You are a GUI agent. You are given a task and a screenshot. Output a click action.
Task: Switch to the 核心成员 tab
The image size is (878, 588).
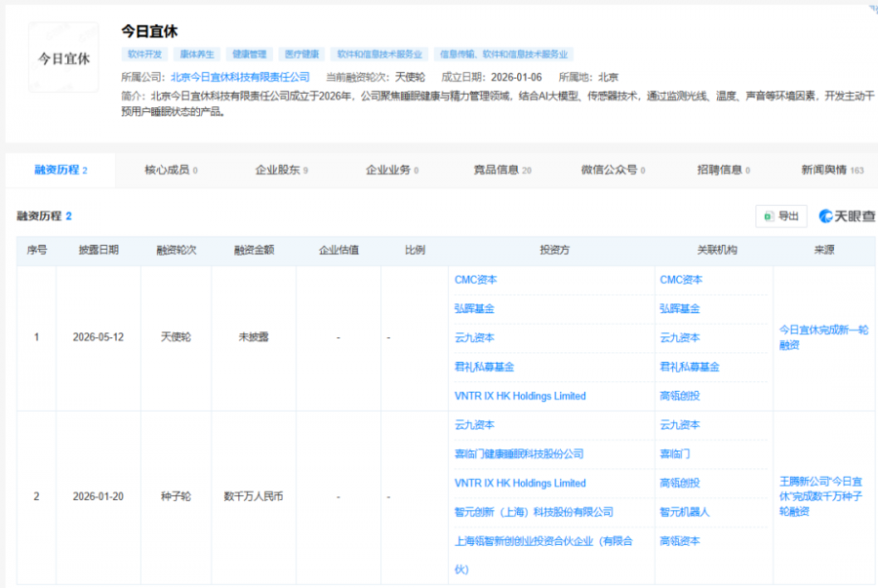pyautogui.click(x=171, y=170)
